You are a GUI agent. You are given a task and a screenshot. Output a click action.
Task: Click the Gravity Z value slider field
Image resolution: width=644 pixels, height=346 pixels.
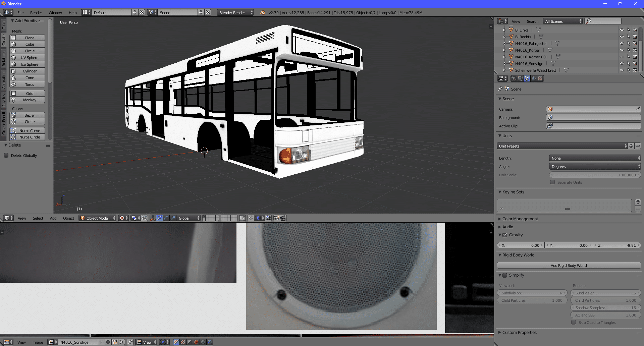click(x=617, y=245)
